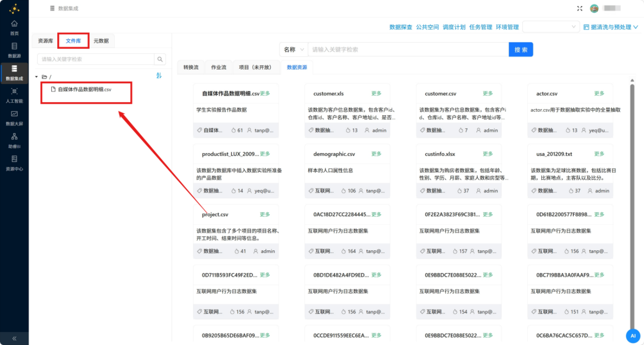Click 更多 on custinfo.xlsx card
This screenshot has height=345, width=644.
point(488,154)
